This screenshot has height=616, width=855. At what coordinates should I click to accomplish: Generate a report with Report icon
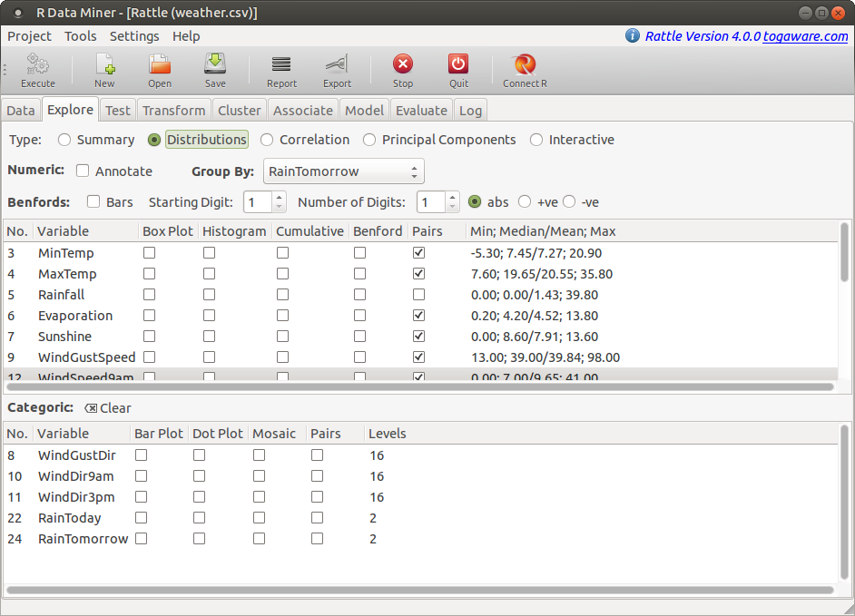click(281, 65)
